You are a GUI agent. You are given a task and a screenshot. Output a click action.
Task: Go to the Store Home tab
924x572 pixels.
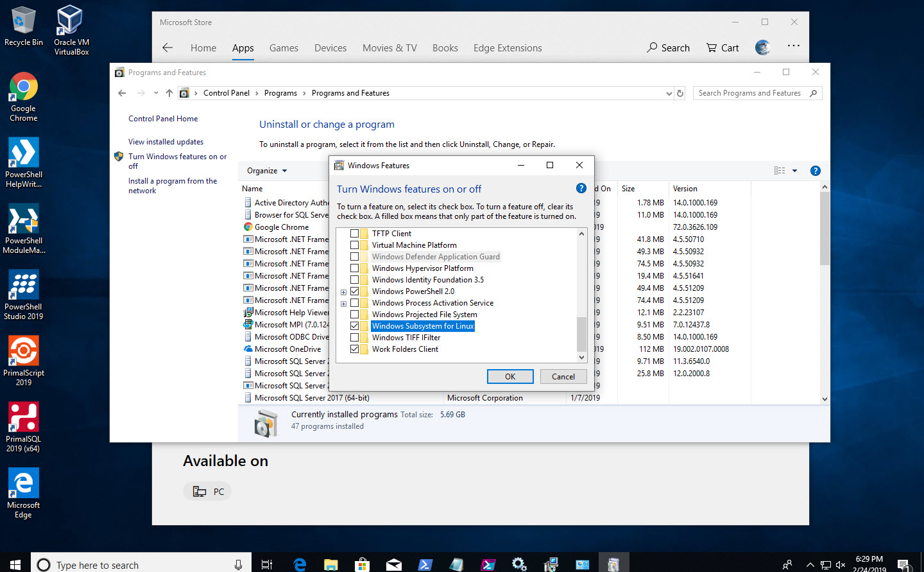click(203, 48)
